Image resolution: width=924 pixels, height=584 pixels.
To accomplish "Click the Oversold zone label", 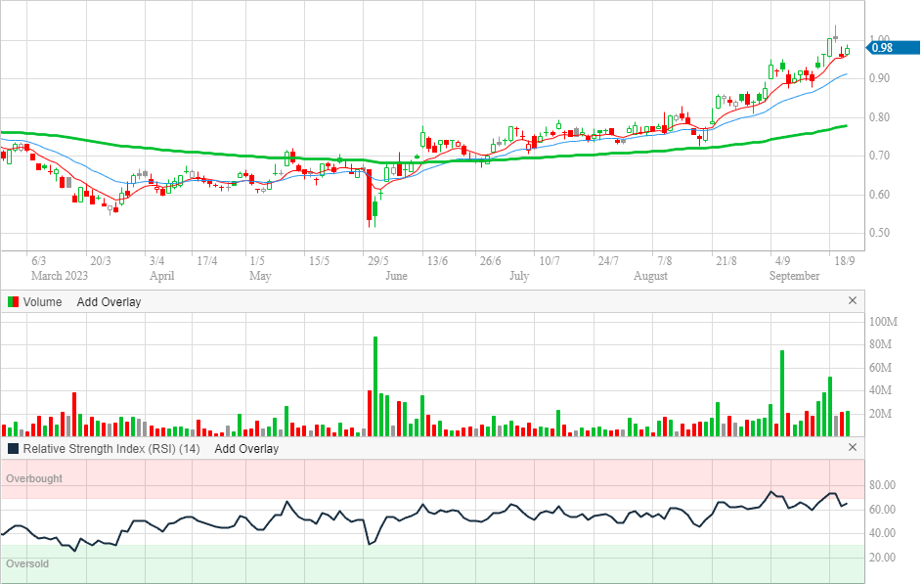I will pos(27,564).
